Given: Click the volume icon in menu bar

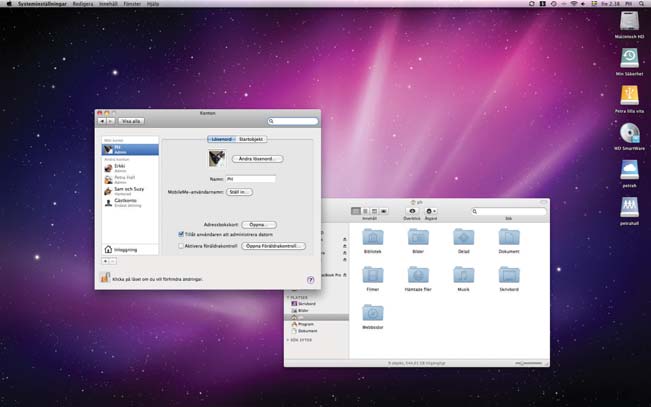Looking at the screenshot, I should point(583,3).
